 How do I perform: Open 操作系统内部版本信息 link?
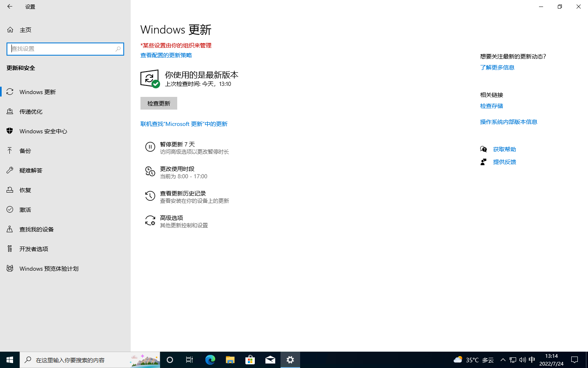[509, 122]
